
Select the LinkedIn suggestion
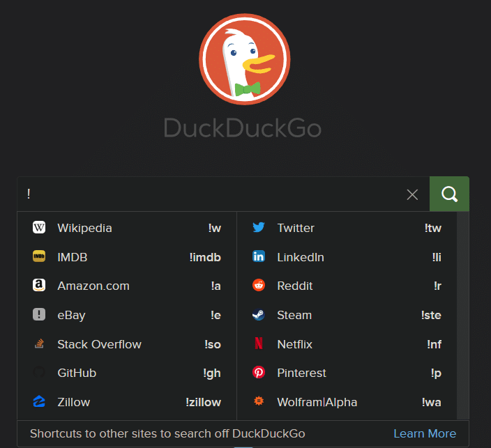(347, 257)
